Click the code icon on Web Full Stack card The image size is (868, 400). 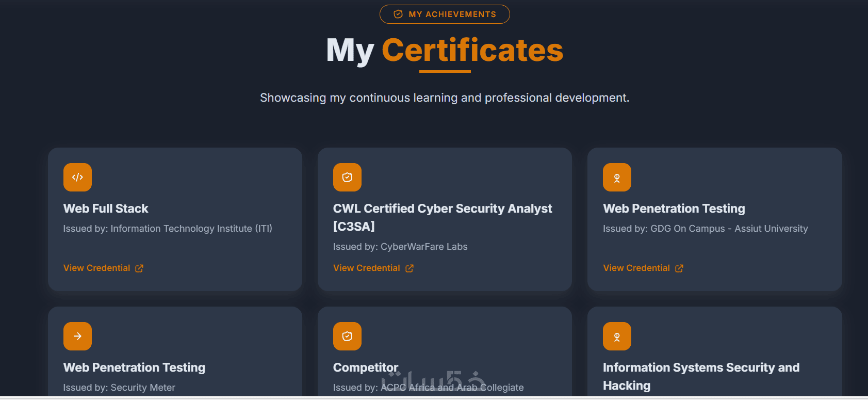coord(77,177)
